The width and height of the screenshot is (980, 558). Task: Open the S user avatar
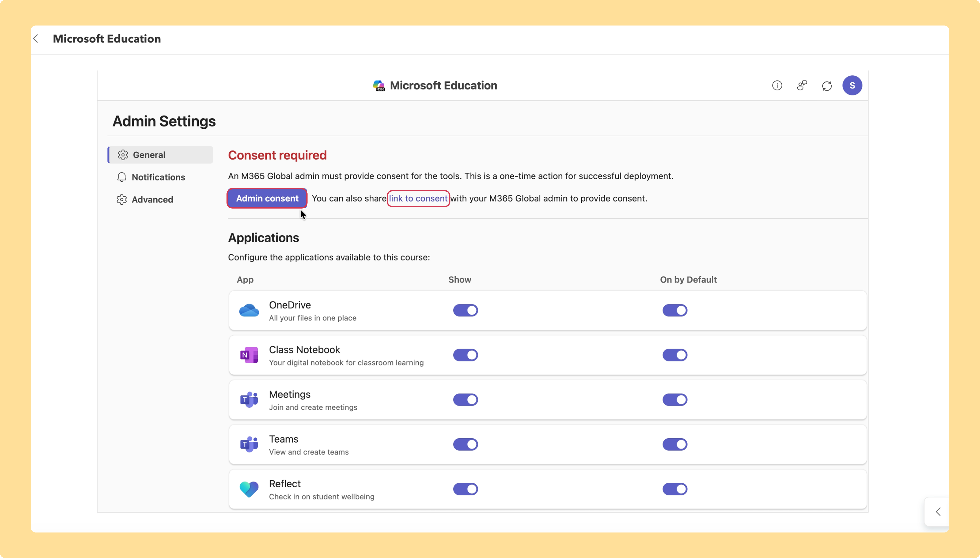(852, 85)
